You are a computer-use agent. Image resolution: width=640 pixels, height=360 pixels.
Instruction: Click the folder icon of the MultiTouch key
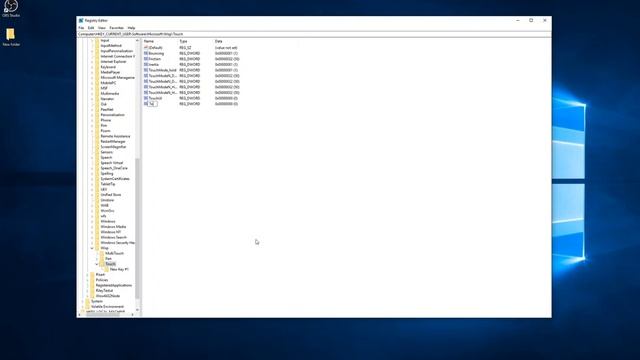pos(102,253)
